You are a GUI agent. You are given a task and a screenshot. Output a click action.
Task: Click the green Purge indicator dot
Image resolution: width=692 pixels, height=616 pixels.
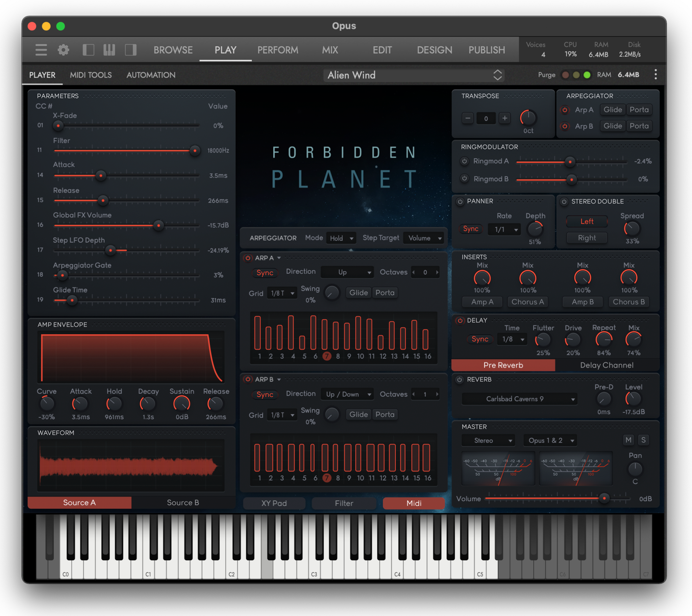pos(587,75)
